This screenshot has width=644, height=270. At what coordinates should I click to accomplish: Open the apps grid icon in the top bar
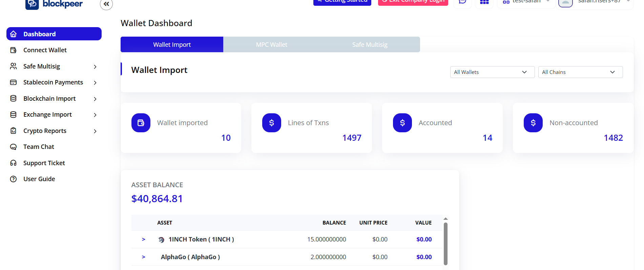click(x=484, y=2)
